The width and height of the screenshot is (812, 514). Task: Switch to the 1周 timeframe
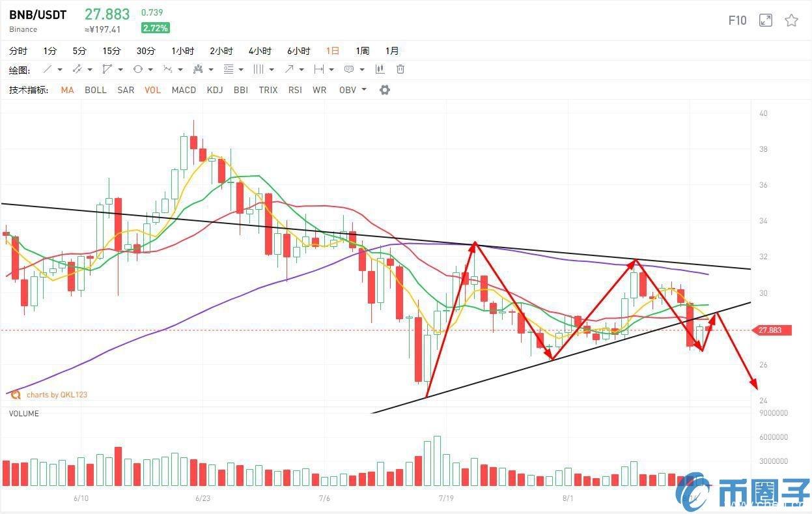362,51
